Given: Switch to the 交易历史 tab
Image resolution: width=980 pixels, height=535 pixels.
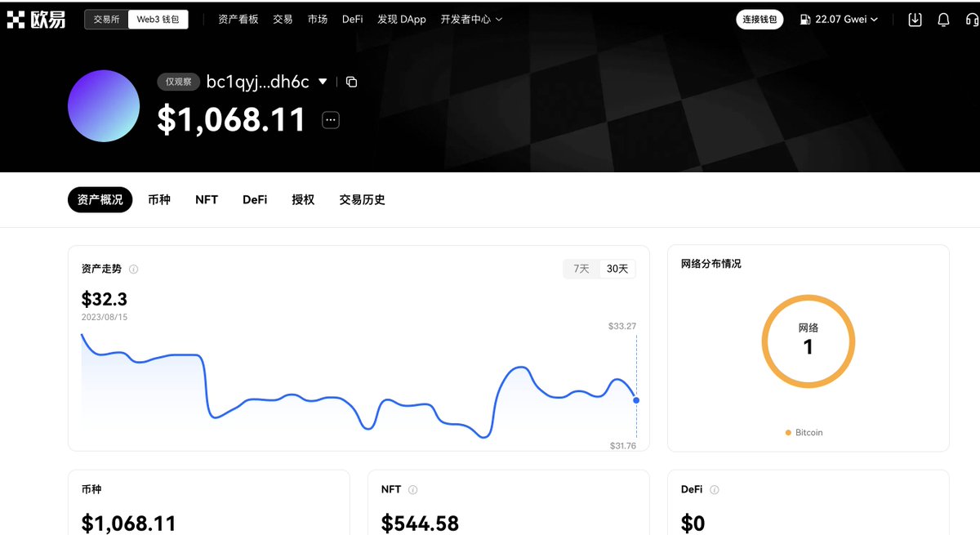Looking at the screenshot, I should (362, 199).
